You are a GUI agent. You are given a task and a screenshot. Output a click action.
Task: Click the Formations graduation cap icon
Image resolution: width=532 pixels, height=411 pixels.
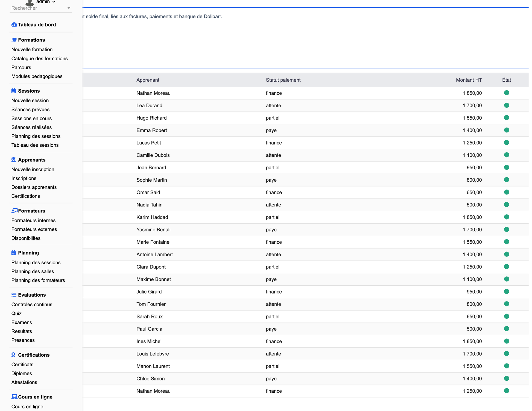[x=14, y=40]
